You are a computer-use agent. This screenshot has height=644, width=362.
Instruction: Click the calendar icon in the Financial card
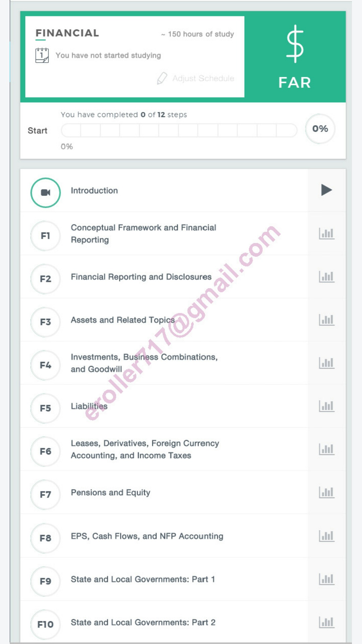pos(42,55)
